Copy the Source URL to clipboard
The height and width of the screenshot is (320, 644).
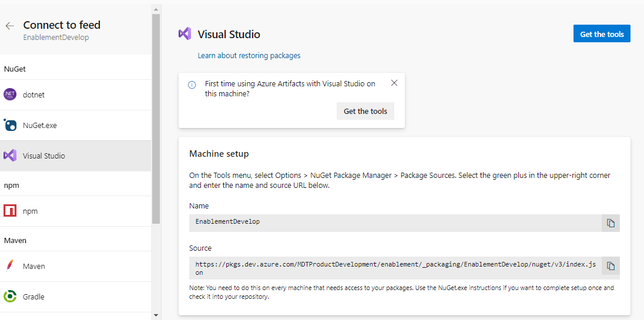point(611,265)
